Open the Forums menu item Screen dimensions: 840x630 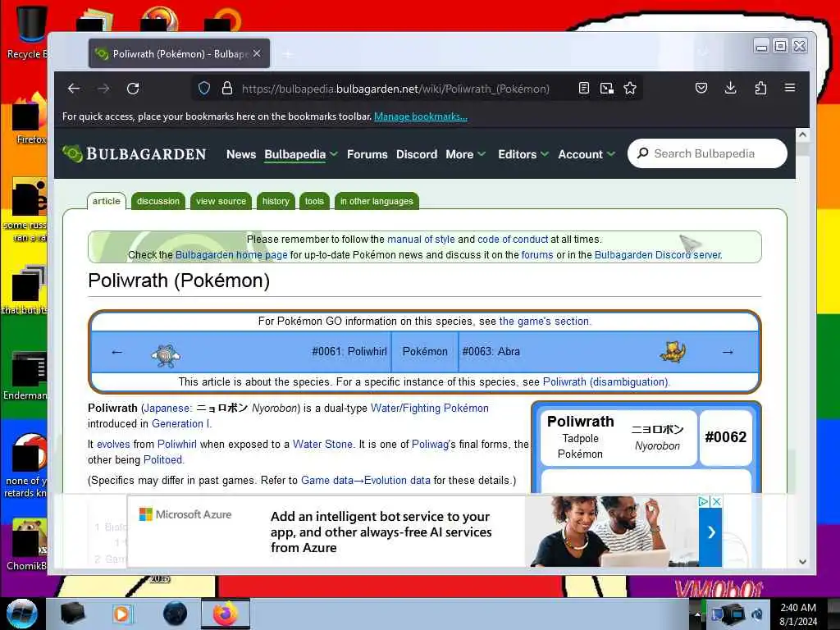367,154
